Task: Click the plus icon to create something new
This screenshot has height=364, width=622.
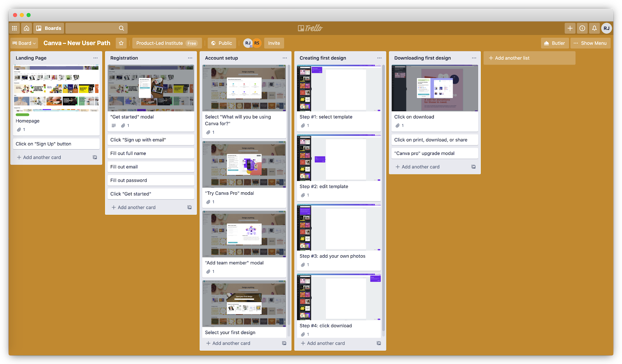Action: [570, 28]
